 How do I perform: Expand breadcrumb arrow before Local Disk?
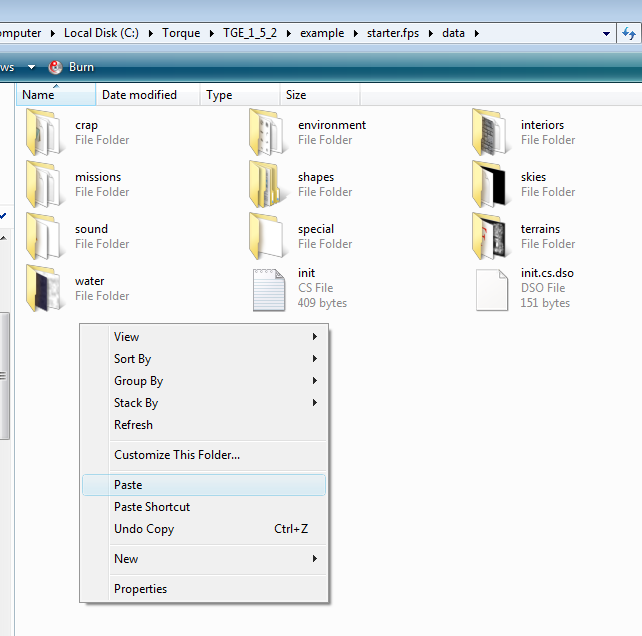pyautogui.click(x=52, y=34)
